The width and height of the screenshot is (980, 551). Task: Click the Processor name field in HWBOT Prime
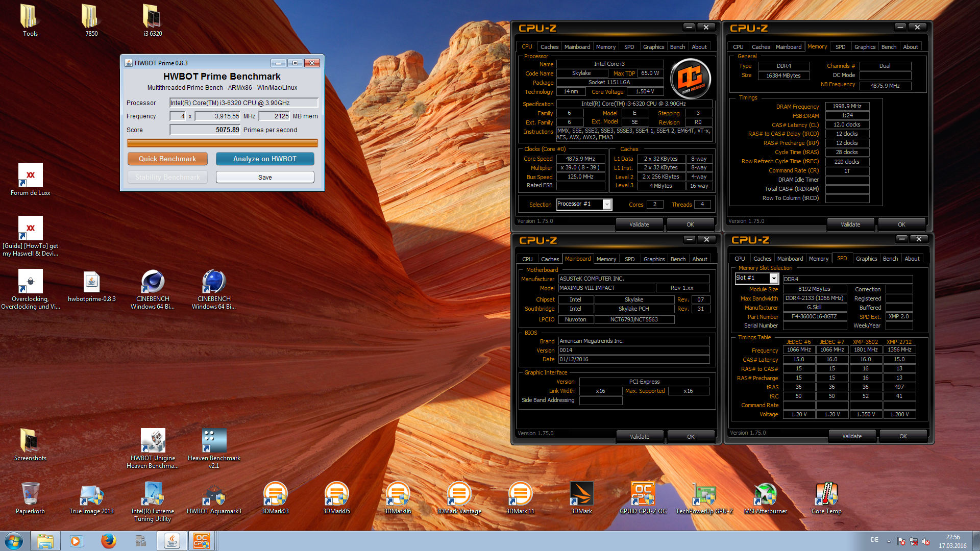click(x=244, y=103)
